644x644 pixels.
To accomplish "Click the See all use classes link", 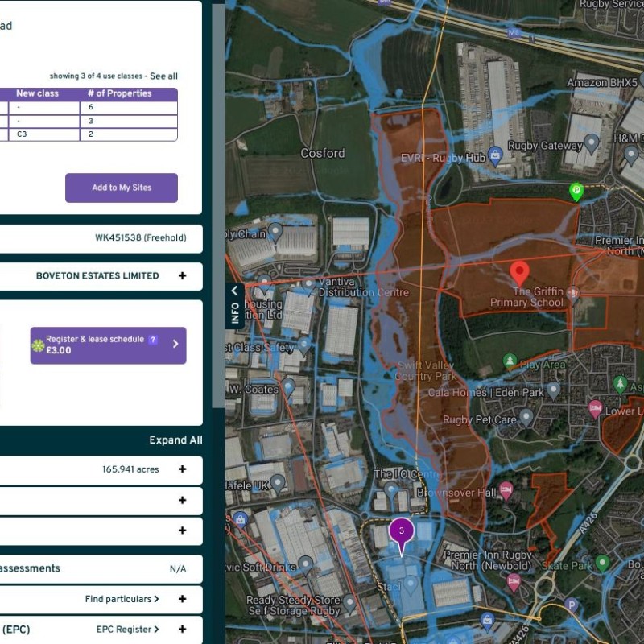I will coord(163,76).
